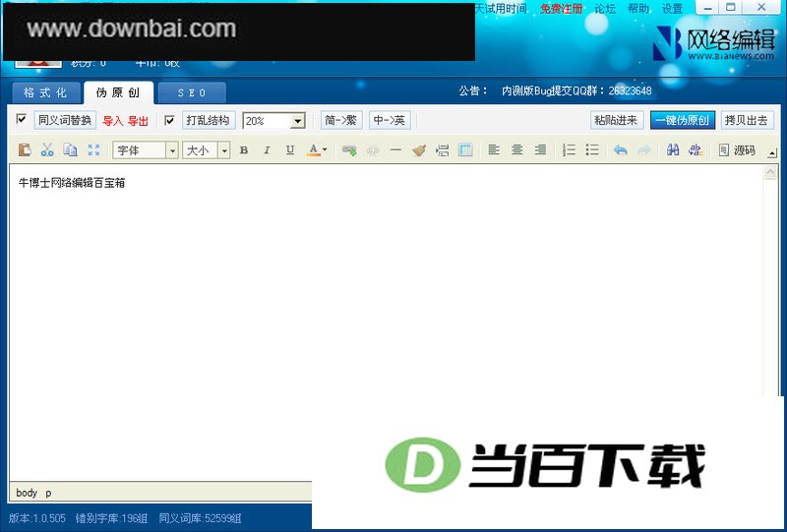The height and width of the screenshot is (532, 787).
Task: Apply bold formatting with B icon
Action: pyautogui.click(x=243, y=150)
